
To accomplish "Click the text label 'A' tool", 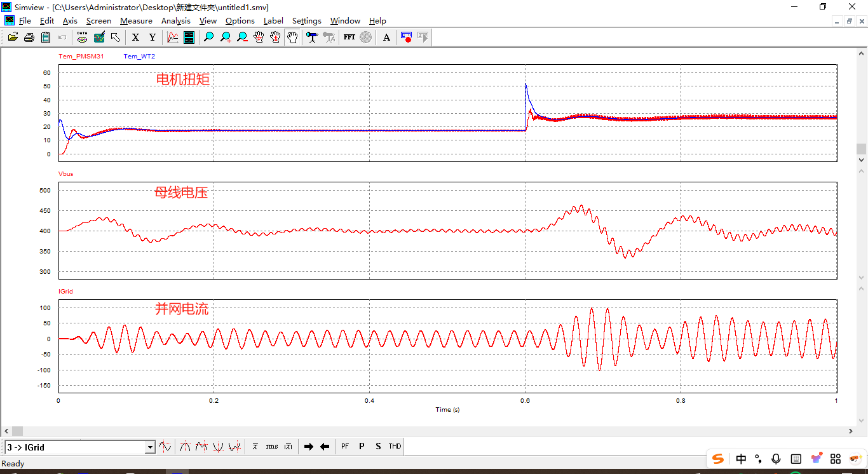I will point(386,37).
